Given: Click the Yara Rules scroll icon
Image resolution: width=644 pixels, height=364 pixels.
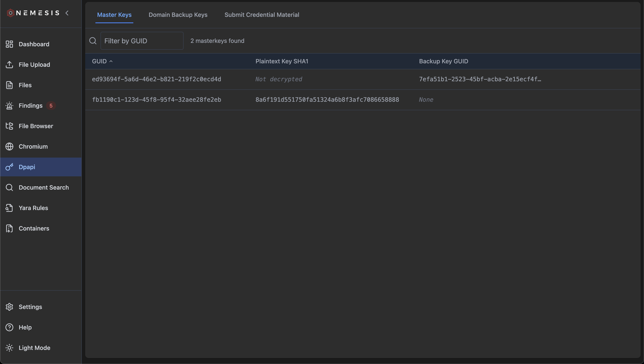Looking at the screenshot, I should pos(9,208).
